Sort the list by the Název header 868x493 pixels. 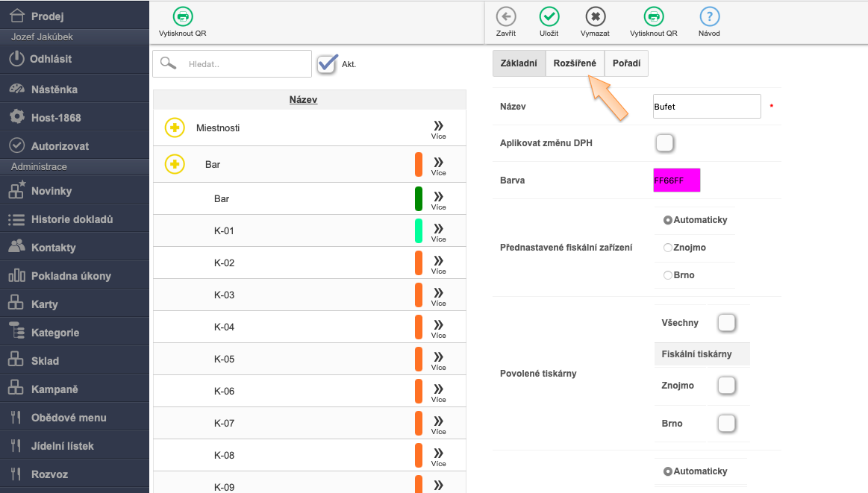(303, 100)
